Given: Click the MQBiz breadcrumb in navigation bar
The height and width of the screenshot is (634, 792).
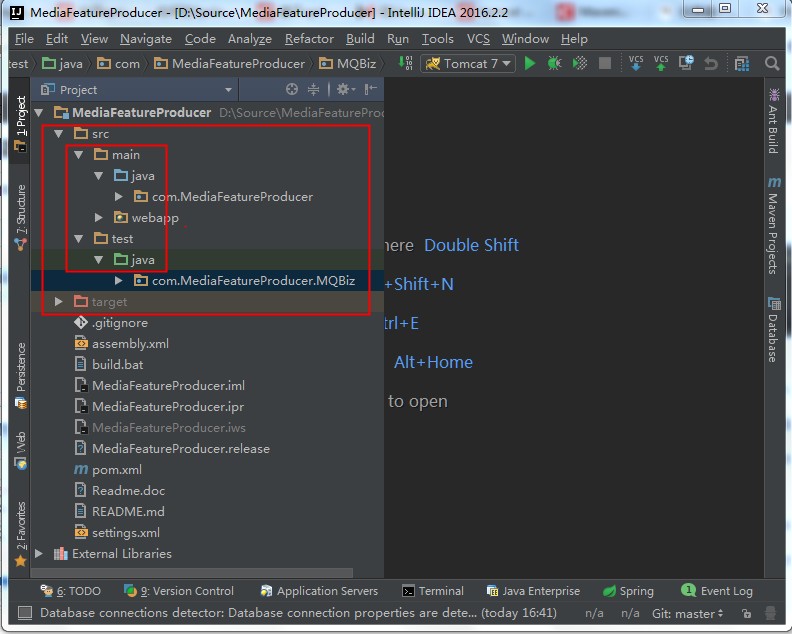Looking at the screenshot, I should [x=348, y=64].
